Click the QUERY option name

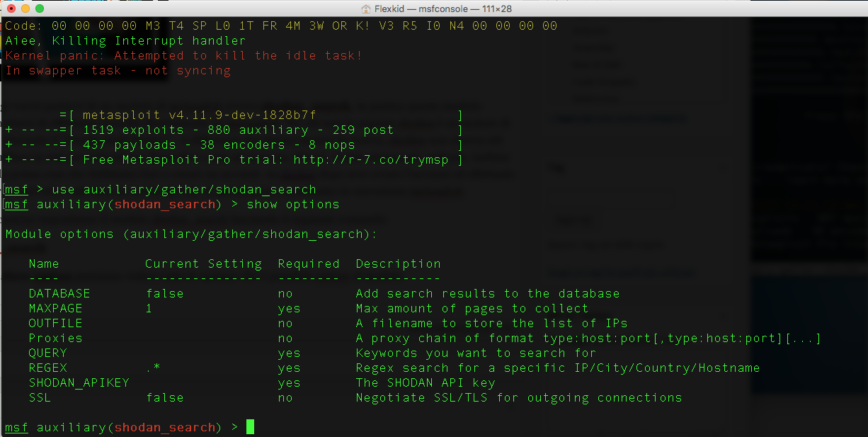47,353
